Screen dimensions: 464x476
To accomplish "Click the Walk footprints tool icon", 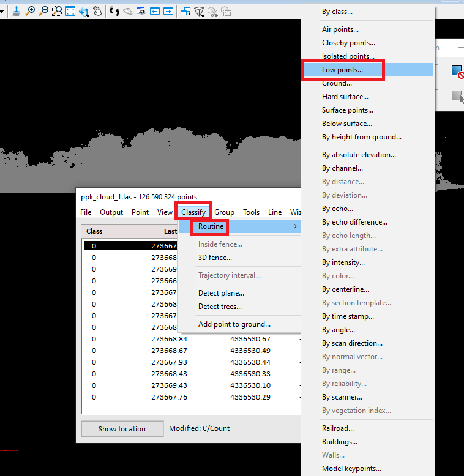I will pyautogui.click(x=114, y=10).
